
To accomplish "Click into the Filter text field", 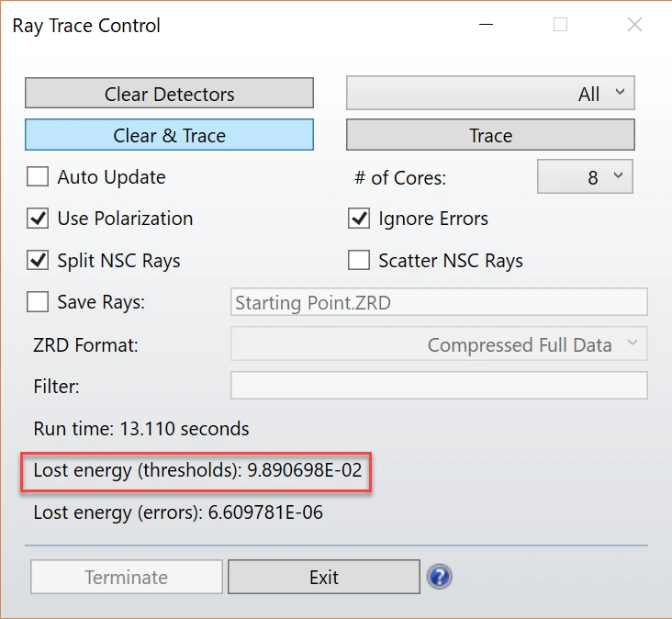I will 439,386.
